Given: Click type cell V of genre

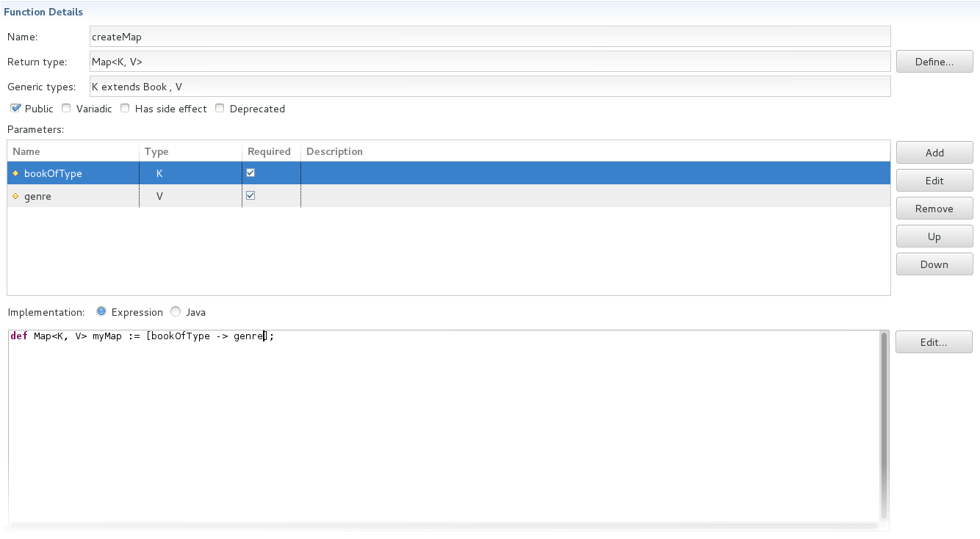Looking at the screenshot, I should (190, 196).
